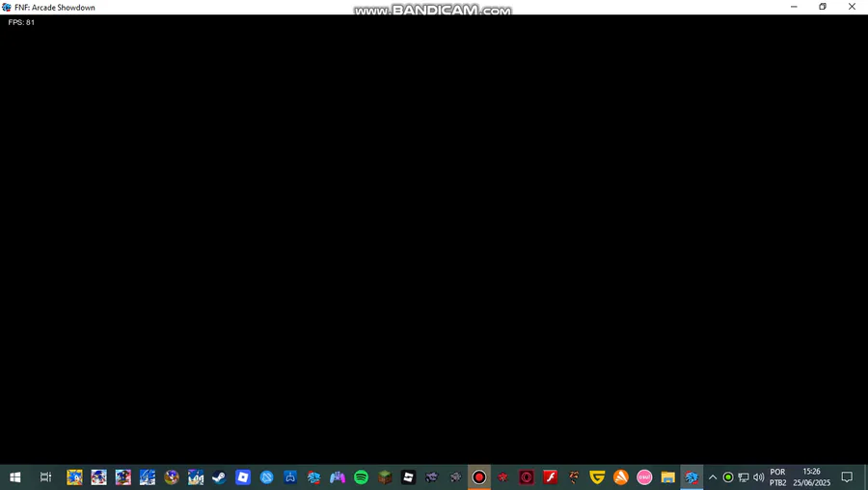The width and height of the screenshot is (868, 490).
Task: Launch the red and black Shadow game icon
Action: [x=122, y=476]
